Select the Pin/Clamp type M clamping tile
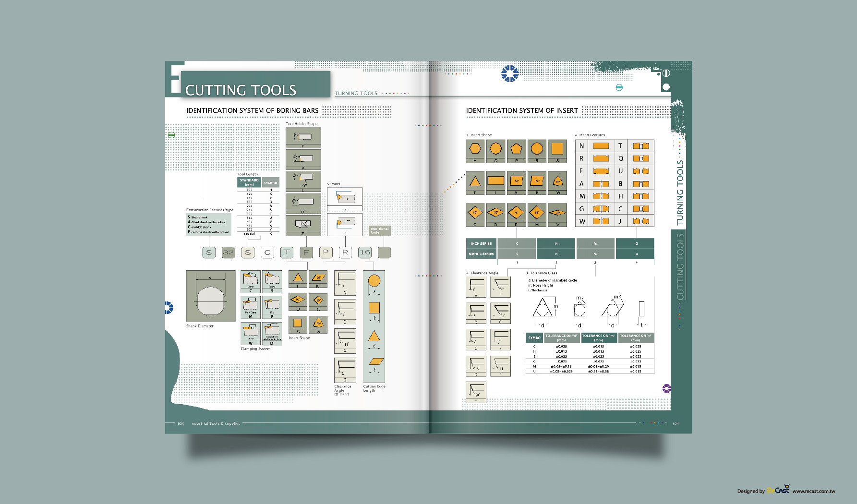 pyautogui.click(x=250, y=308)
